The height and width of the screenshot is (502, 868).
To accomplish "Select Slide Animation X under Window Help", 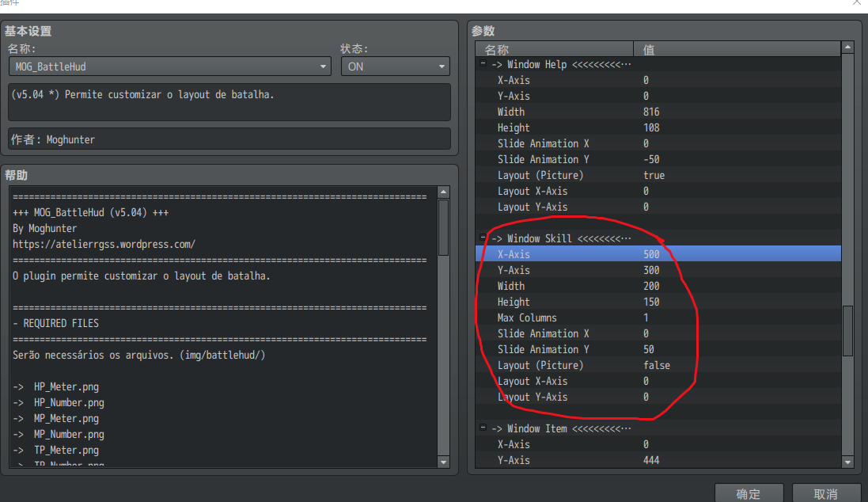I will click(658, 143).
